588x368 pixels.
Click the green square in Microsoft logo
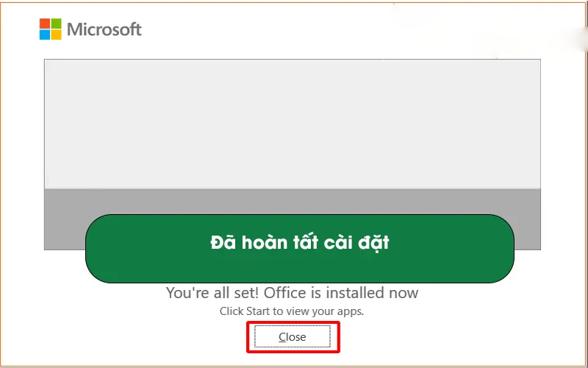click(57, 24)
